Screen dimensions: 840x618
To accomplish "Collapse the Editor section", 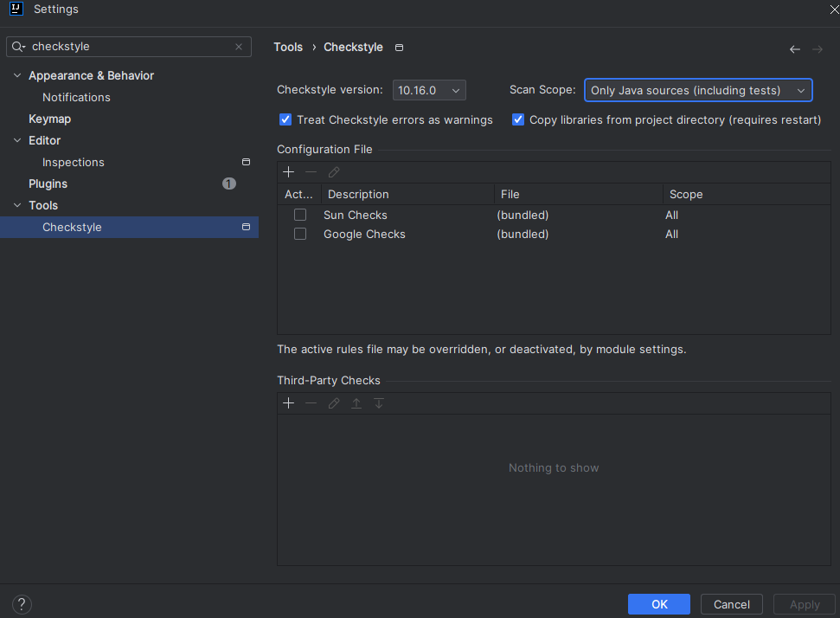I will 17,140.
